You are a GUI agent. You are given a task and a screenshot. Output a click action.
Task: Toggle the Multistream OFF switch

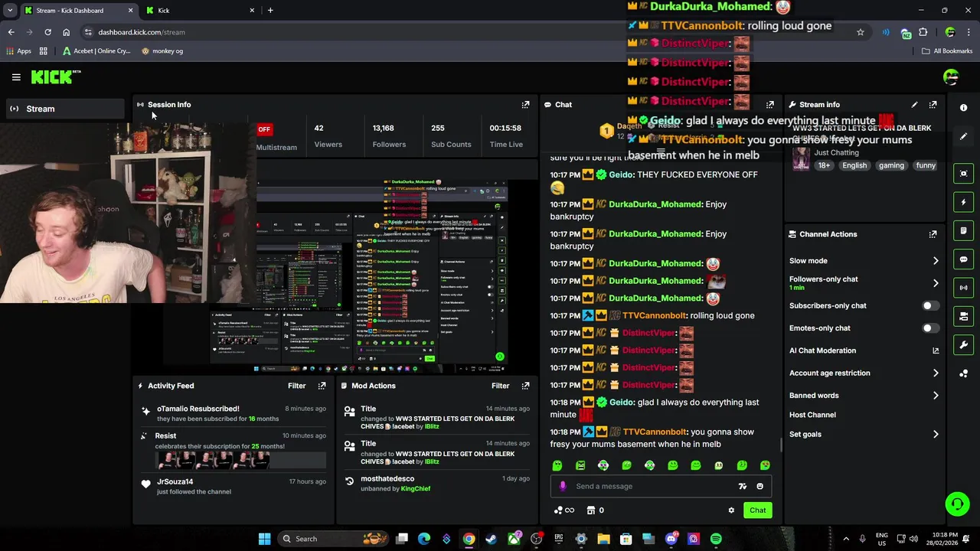tap(264, 129)
